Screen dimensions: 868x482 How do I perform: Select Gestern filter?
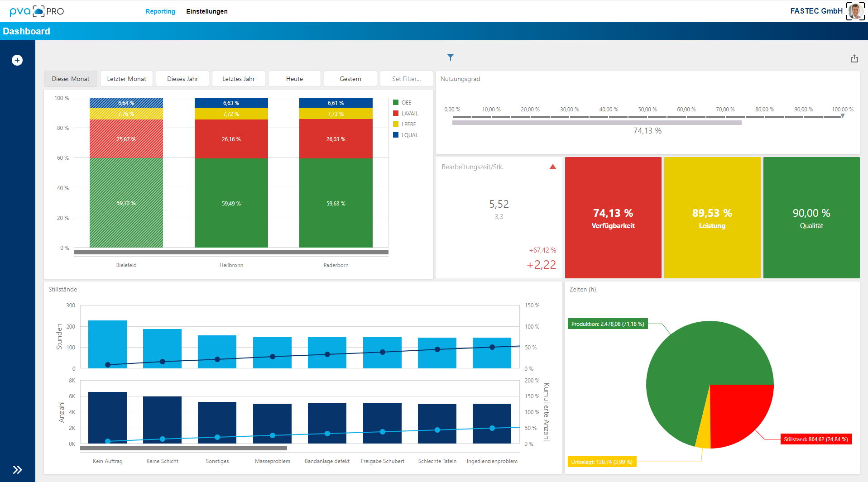[x=350, y=79]
